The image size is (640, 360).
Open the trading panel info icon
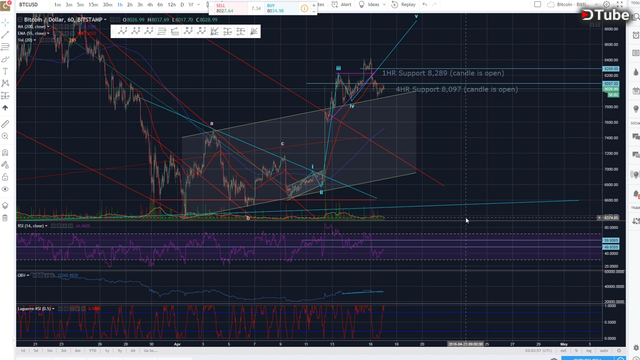pos(304,8)
